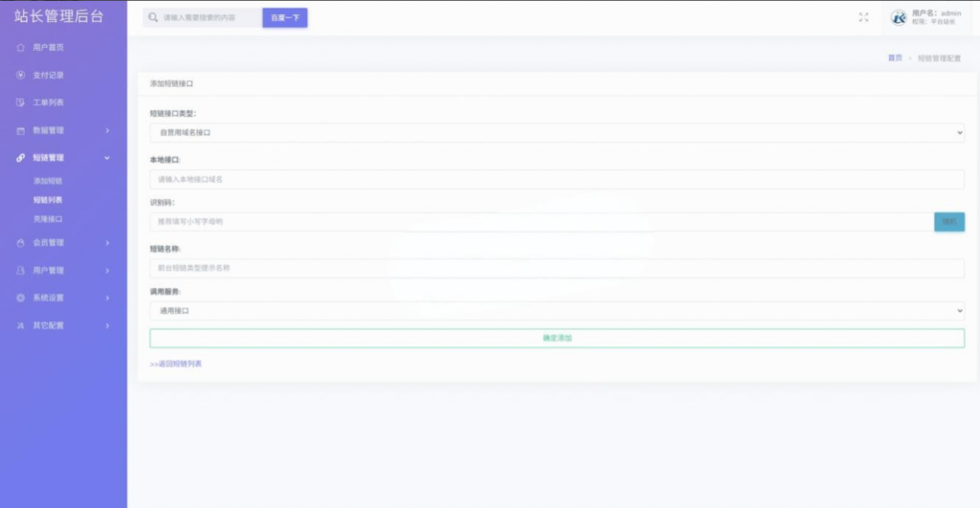The width and height of the screenshot is (980, 508).
Task: Click the 支付记录 payment icon
Action: [20, 75]
